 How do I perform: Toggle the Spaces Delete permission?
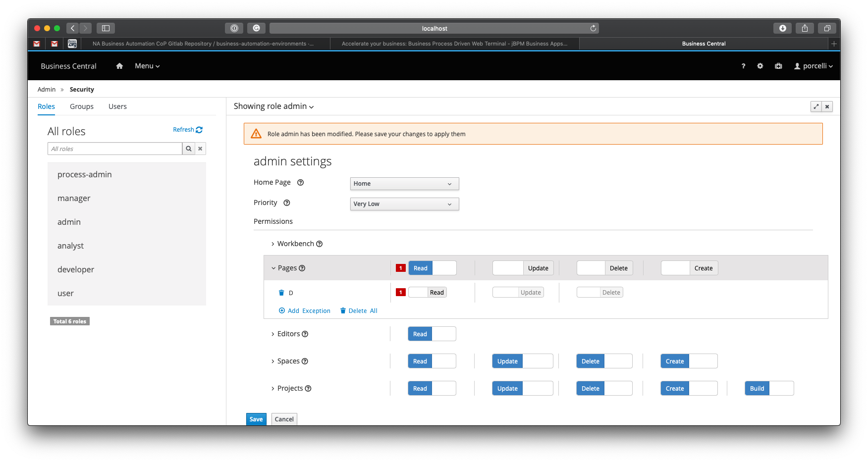[604, 361]
